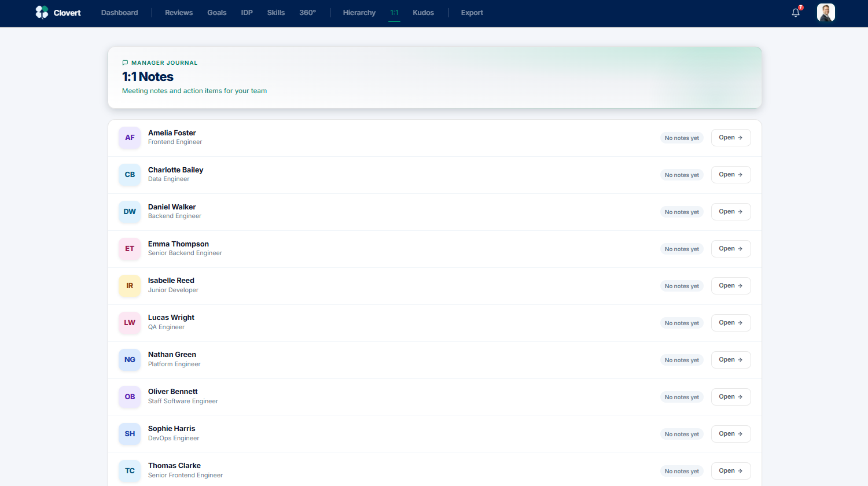
Task: Click the 'DevOps Engineer' role text
Action: pos(174,439)
